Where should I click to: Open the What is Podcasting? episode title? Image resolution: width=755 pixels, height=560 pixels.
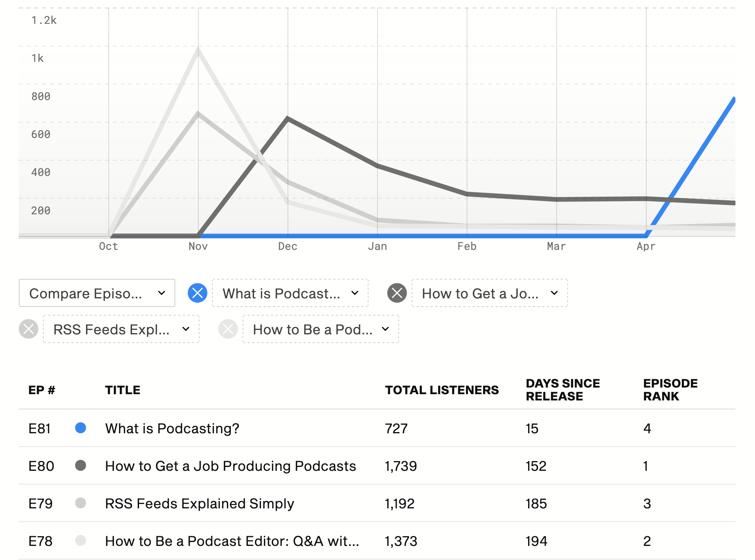point(172,428)
